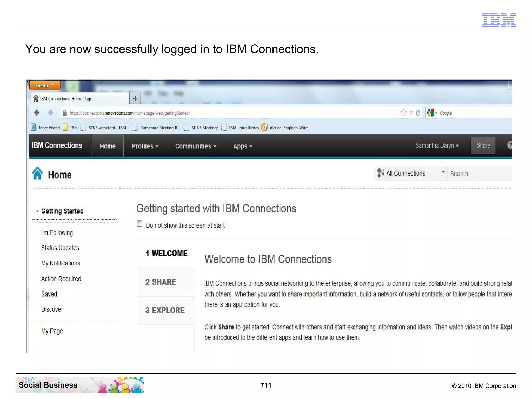Click the IBM Connections logo text
This screenshot has height=399, width=532.
tap(57, 145)
